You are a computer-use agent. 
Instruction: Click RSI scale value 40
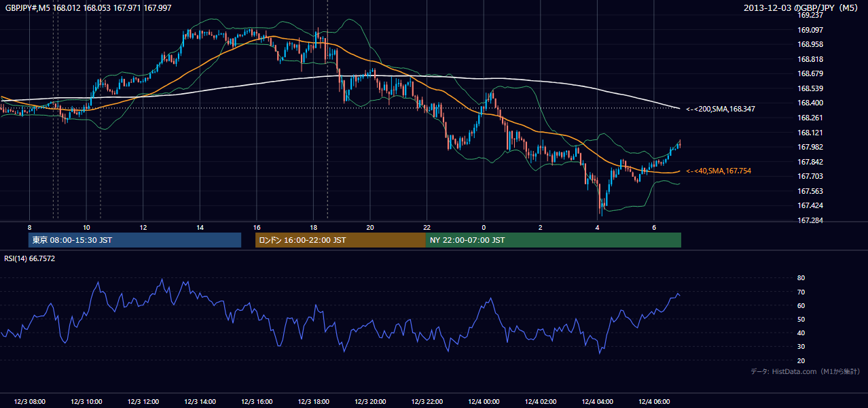tap(801, 333)
